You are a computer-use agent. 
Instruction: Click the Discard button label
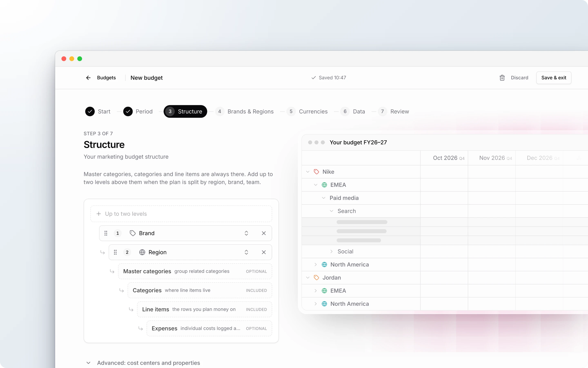(519, 78)
